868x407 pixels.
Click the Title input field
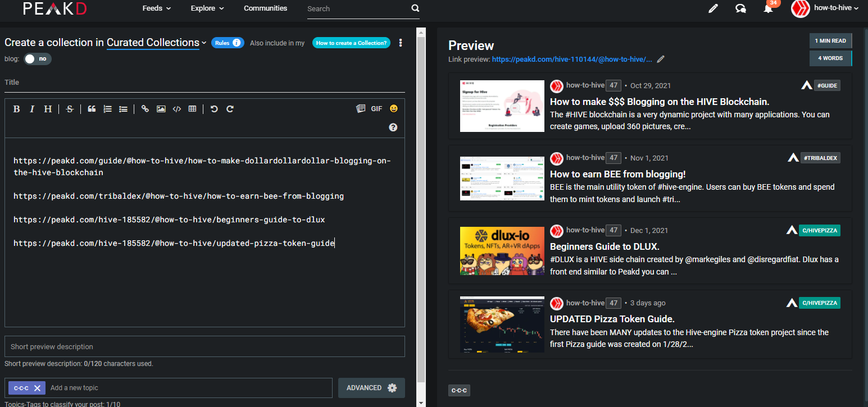click(x=204, y=83)
